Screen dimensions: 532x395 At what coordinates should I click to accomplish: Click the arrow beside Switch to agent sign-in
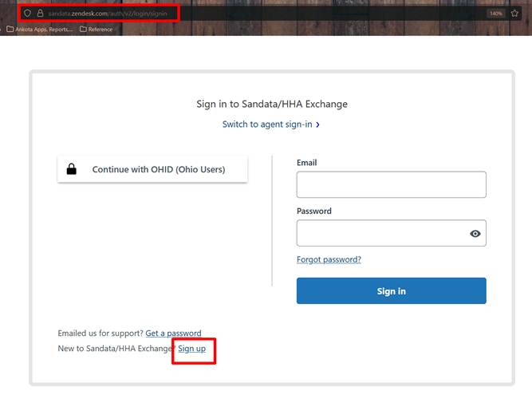(318, 125)
